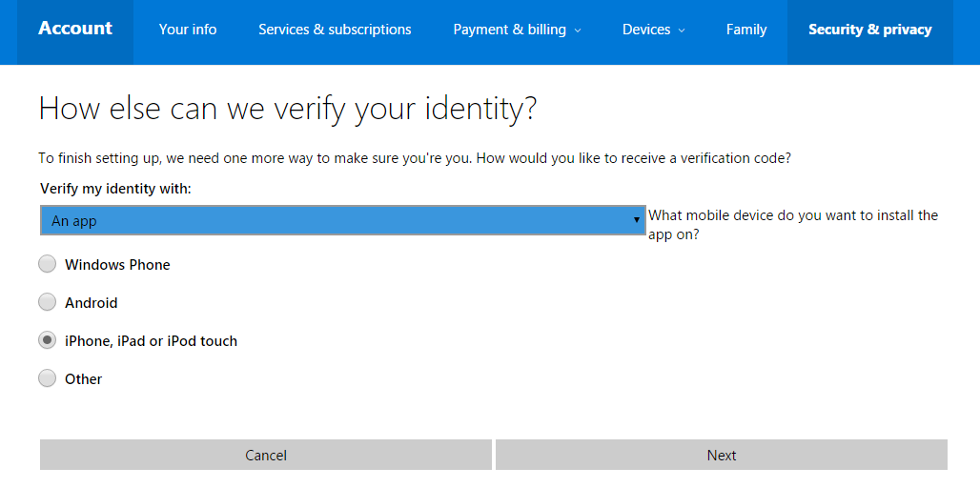The width and height of the screenshot is (980, 488).
Task: Click the Next button
Action: (x=722, y=455)
